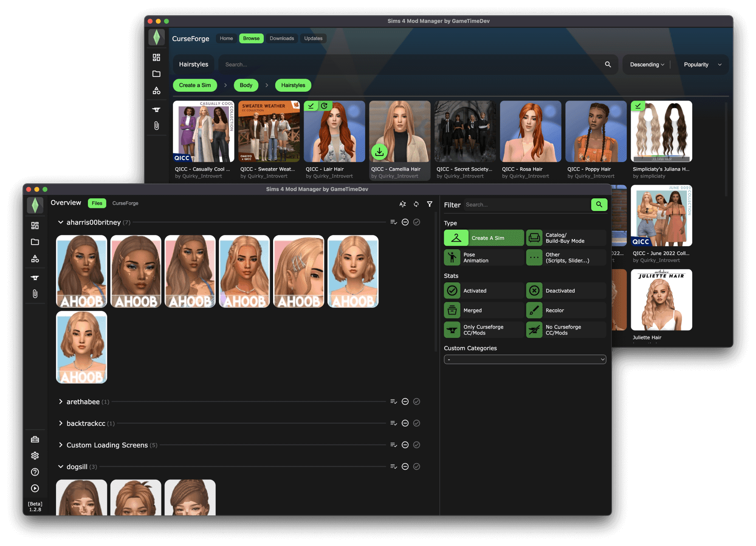Toggle Merged stats filter
This screenshot has height=546, width=756.
[x=484, y=310]
